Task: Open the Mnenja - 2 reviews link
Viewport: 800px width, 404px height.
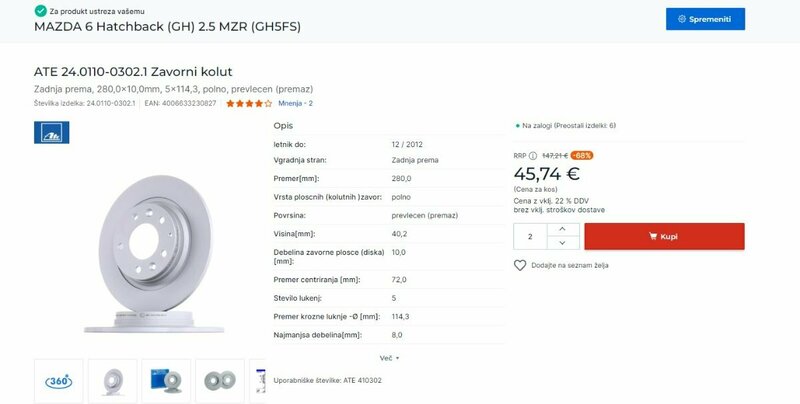Action: pos(295,103)
